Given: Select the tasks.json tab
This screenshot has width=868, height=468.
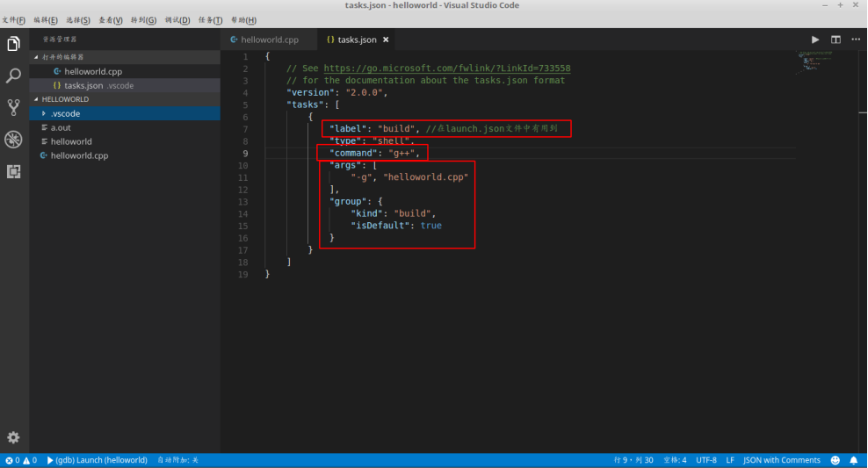Looking at the screenshot, I should coord(357,40).
